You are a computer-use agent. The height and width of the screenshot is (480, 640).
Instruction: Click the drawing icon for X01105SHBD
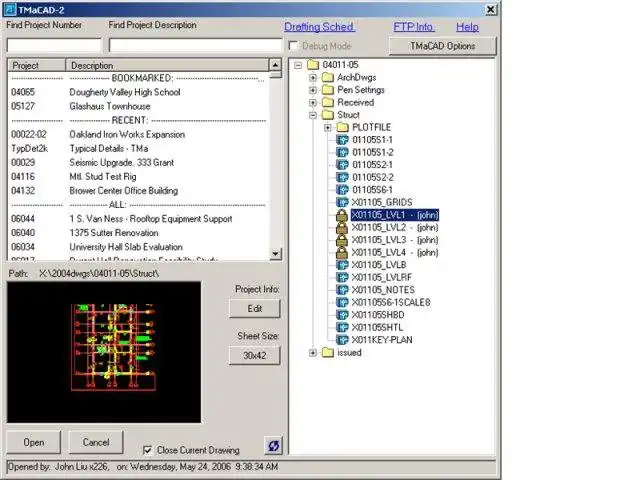[x=342, y=315]
